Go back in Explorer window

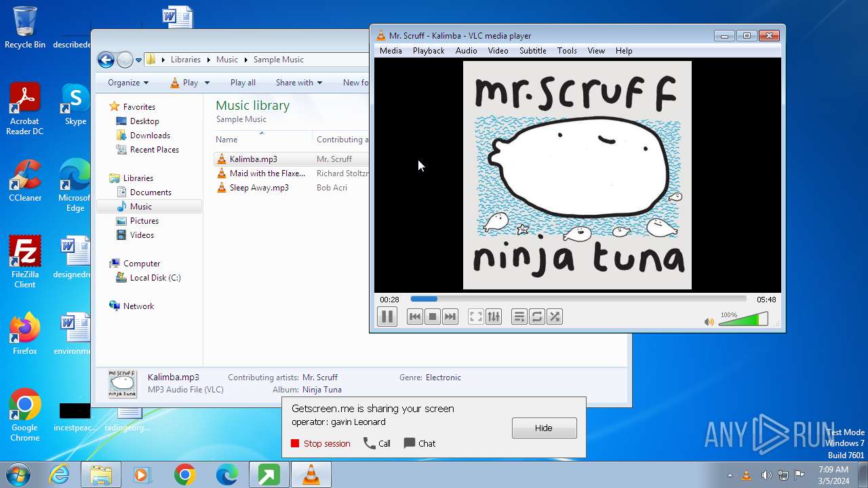pos(106,60)
